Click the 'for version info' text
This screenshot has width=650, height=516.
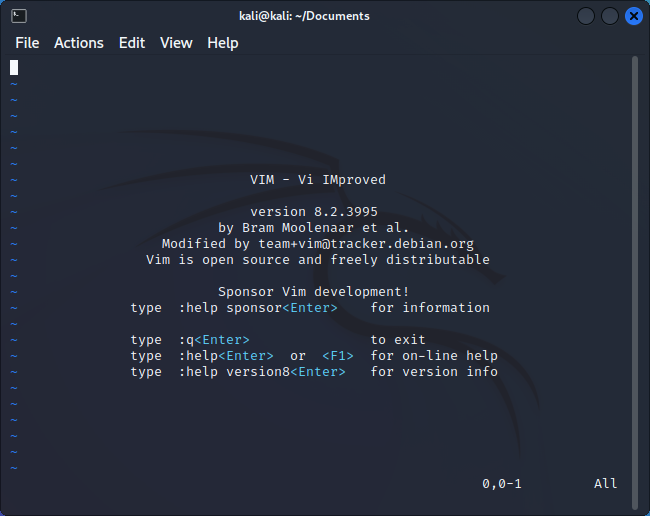[434, 372]
